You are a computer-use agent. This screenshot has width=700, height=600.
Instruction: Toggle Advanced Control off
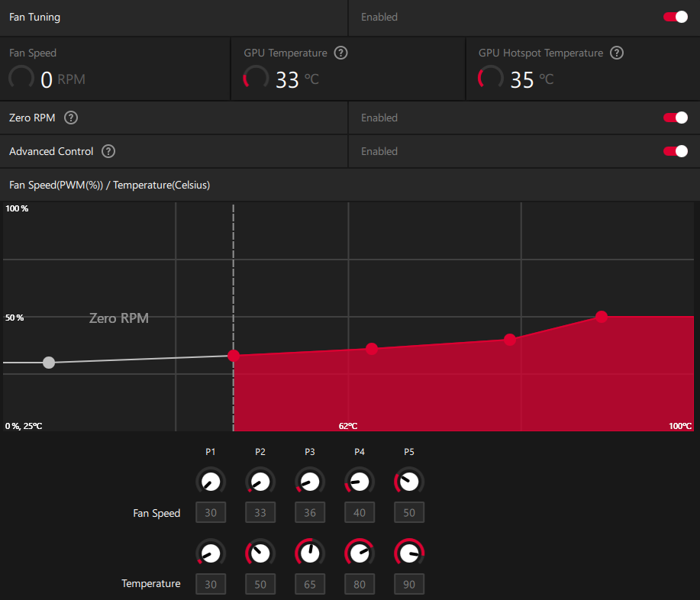tap(676, 151)
